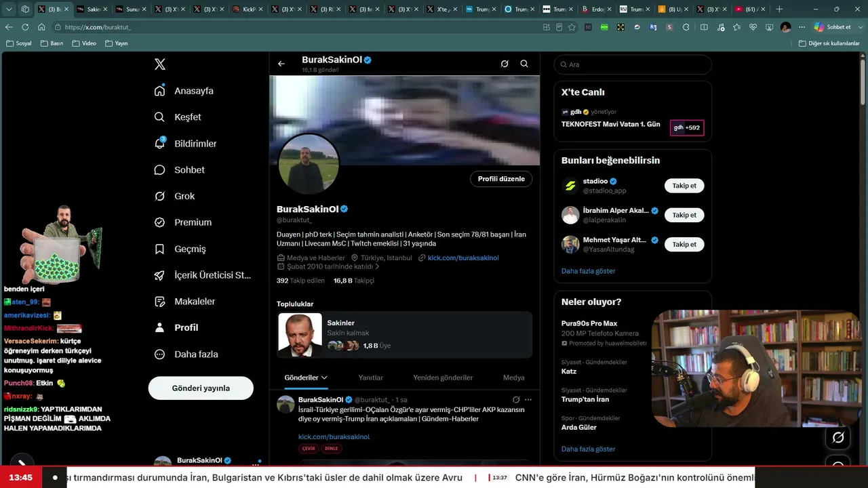
Task: Click DİNLE listen button on post
Action: [x=332, y=449]
